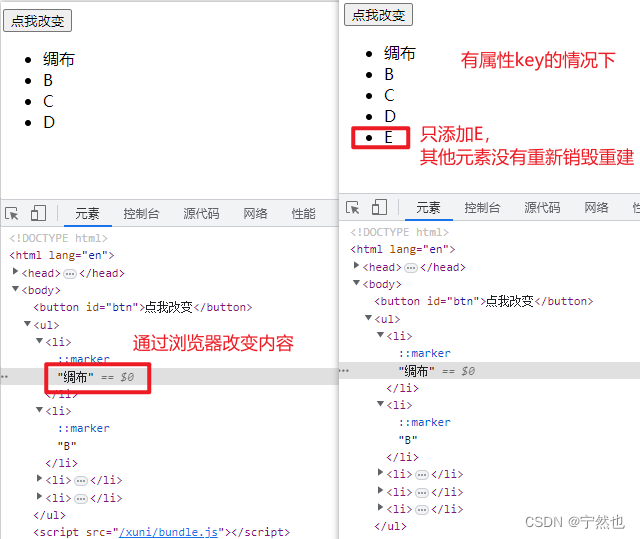Screen dimensions: 640x539
Task: Select the button id="btn" line in right DevTools
Action: pyautogui.click(x=484, y=301)
